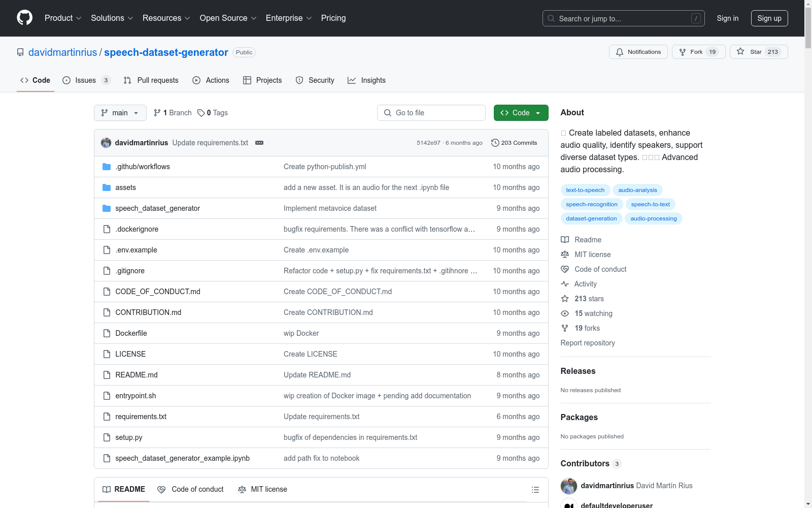Click the GitHub logo icon
This screenshot has height=508, width=812.
click(x=24, y=18)
